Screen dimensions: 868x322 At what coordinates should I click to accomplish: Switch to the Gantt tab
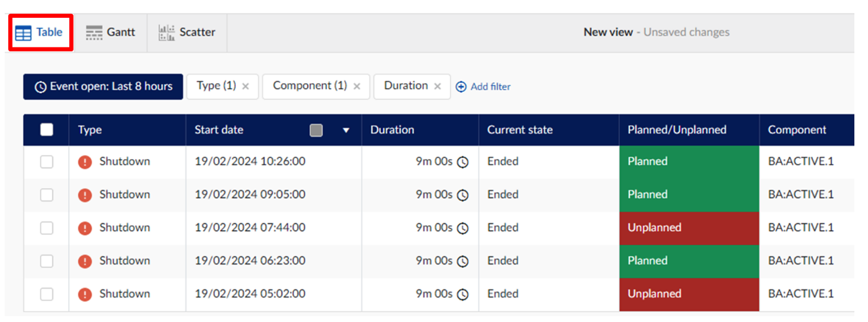(111, 33)
